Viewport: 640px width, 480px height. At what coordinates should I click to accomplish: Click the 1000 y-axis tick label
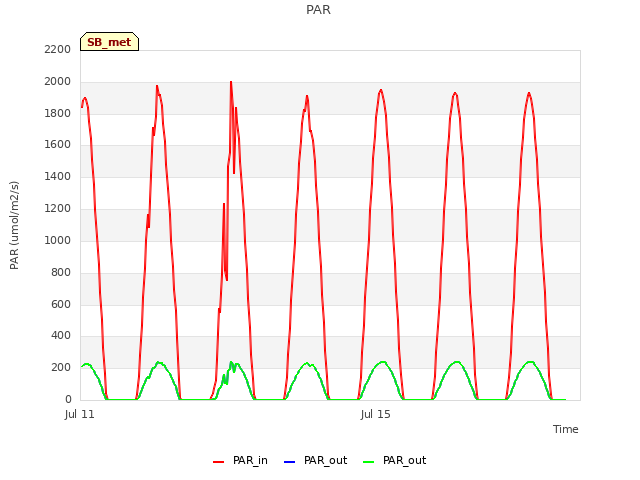point(58,240)
